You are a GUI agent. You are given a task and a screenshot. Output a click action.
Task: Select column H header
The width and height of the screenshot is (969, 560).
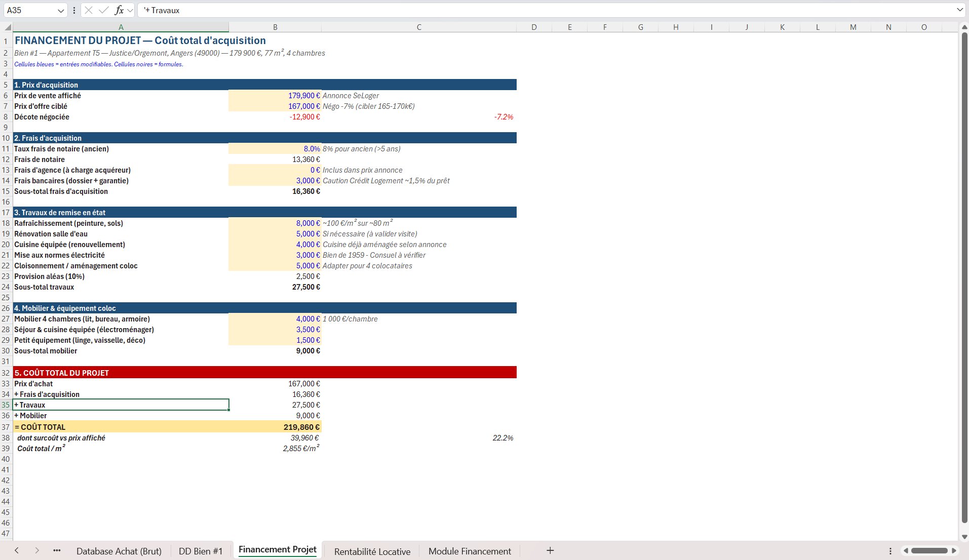(x=676, y=27)
